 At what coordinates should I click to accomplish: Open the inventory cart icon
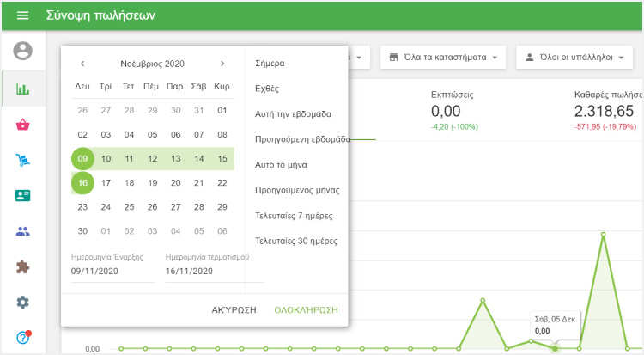click(x=23, y=160)
